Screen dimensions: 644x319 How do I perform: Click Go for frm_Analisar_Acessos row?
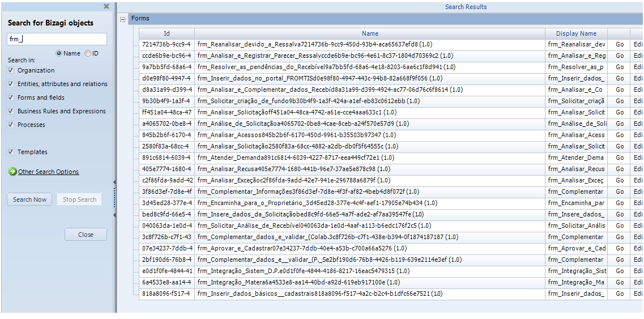point(619,135)
